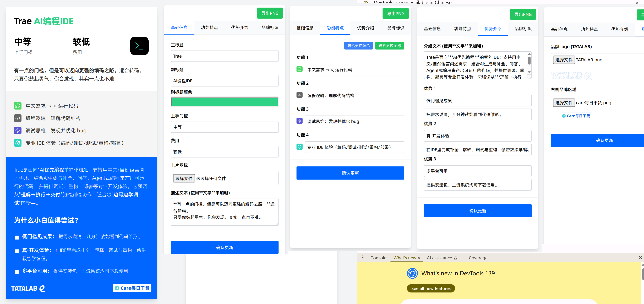644x304 pixels.
Task: Click 导出PNG button in third panel
Action: [523, 14]
